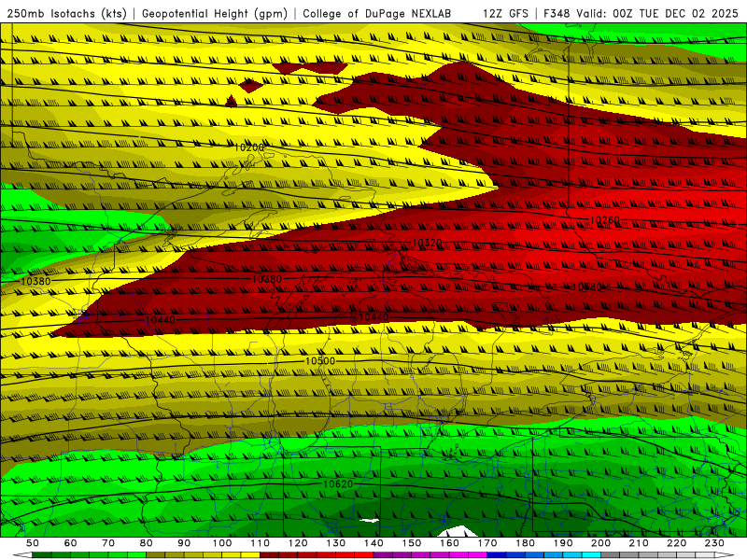Image resolution: width=747 pixels, height=560 pixels.
Task: Click the 170 value on the color scale
Action: [x=487, y=543]
